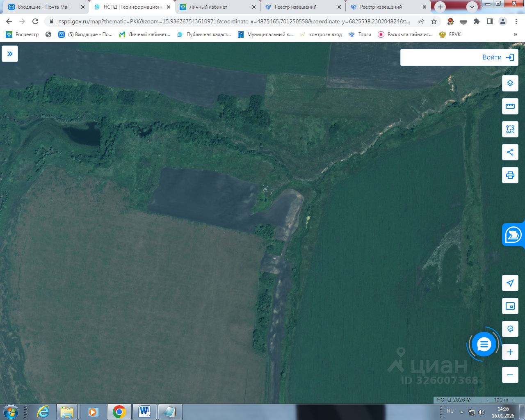This screenshot has height=420, width=525.
Task: Locate my position on the map
Action: click(510, 283)
